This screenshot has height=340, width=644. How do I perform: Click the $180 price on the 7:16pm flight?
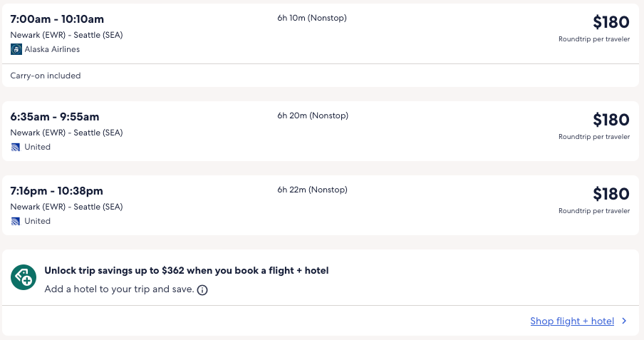click(x=611, y=194)
